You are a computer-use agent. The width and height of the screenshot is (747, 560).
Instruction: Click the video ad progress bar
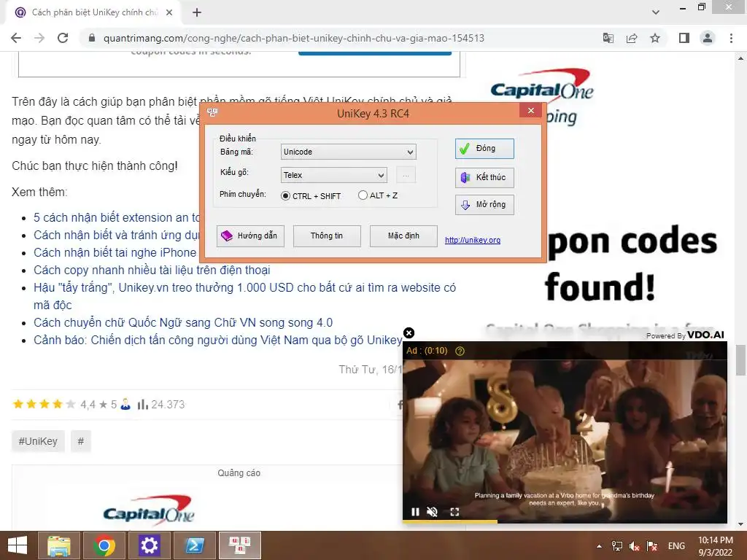565,522
